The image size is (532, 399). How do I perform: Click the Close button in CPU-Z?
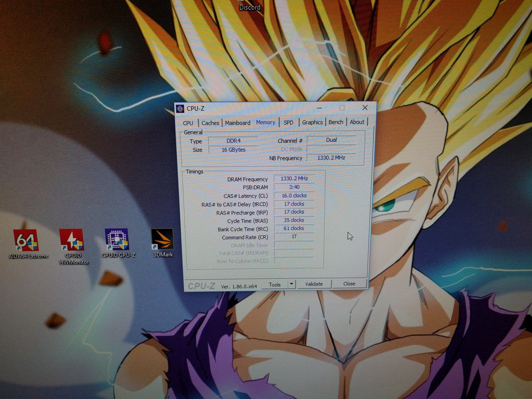[349, 284]
